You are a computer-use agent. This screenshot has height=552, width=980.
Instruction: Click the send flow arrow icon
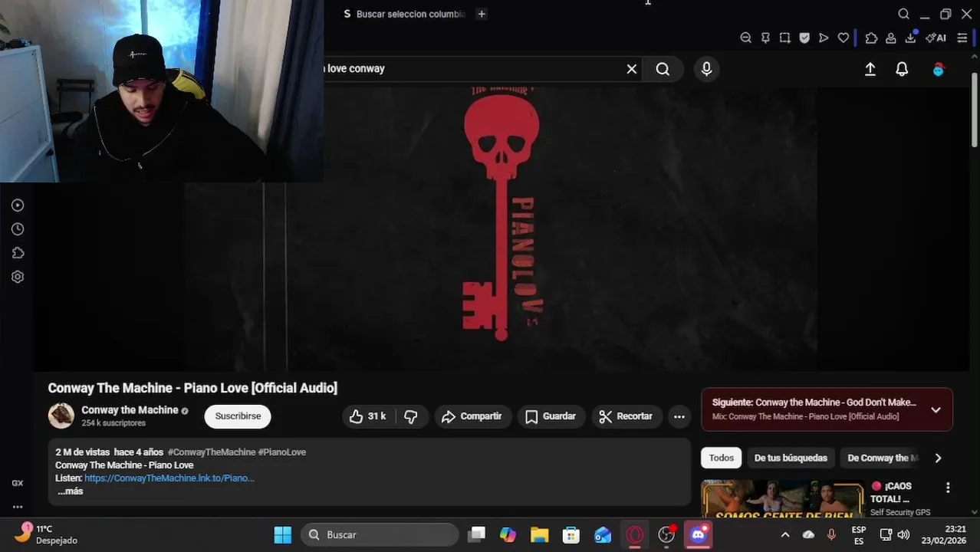point(824,38)
